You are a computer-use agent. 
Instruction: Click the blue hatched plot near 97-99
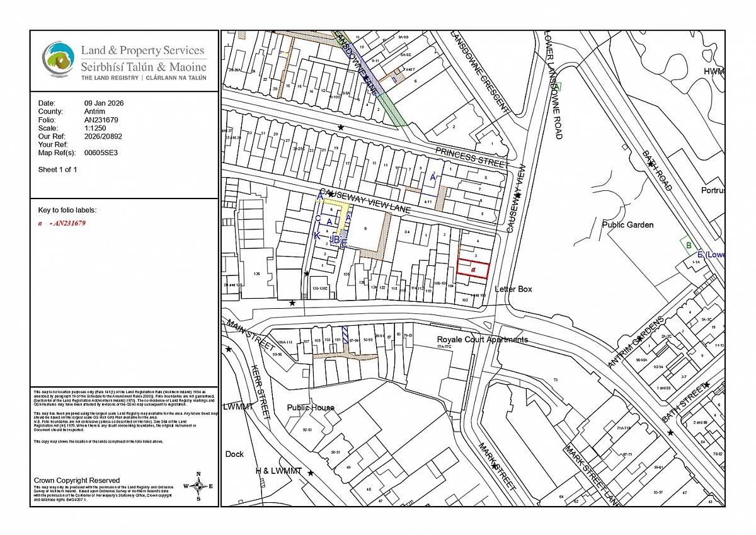[346, 333]
